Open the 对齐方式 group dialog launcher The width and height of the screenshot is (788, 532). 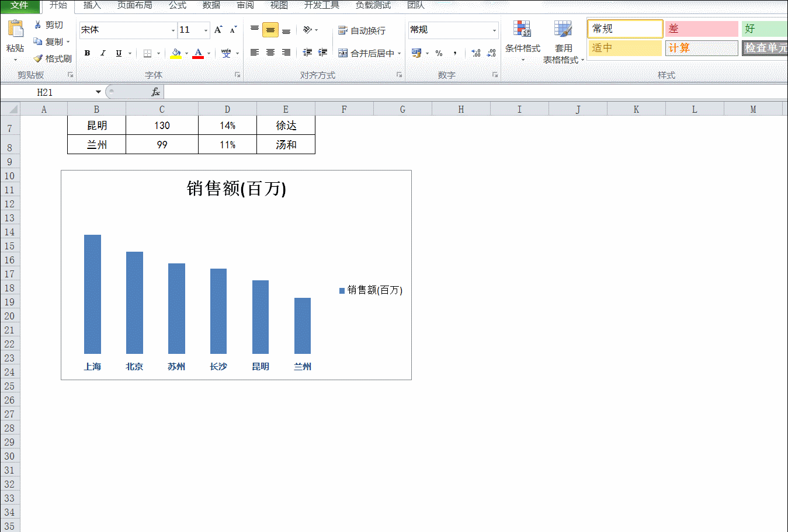coord(399,75)
